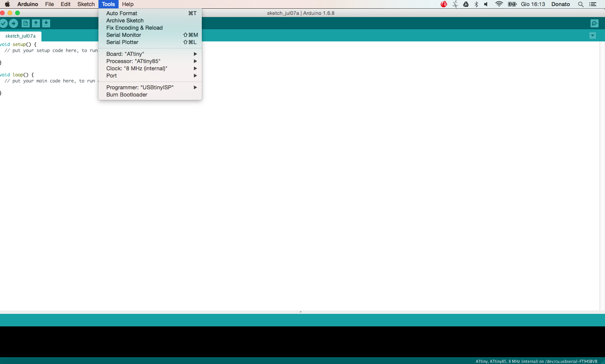Open Serial Plotter from Tools menu
Screen dimensions: 605x364
point(150,42)
